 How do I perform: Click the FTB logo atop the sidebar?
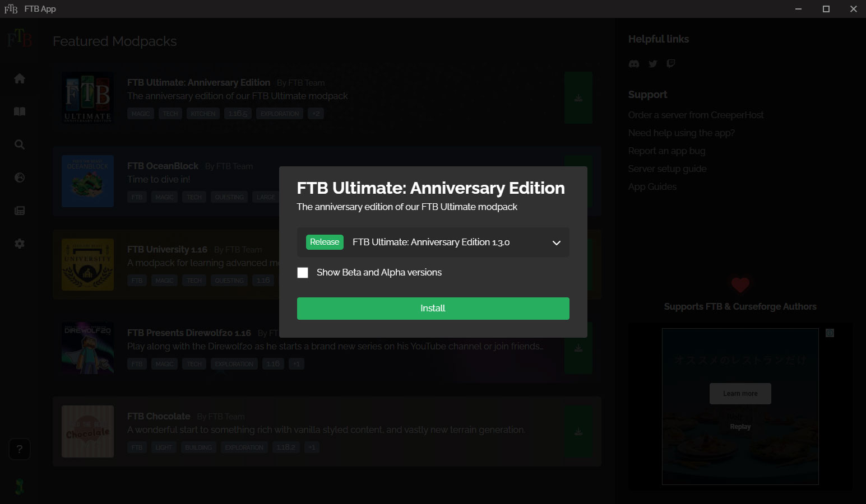click(20, 39)
